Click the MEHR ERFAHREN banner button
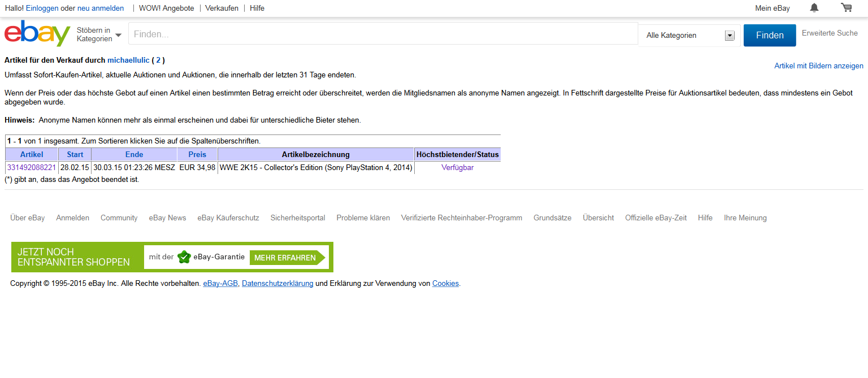Image resolution: width=868 pixels, height=378 pixels. [285, 258]
